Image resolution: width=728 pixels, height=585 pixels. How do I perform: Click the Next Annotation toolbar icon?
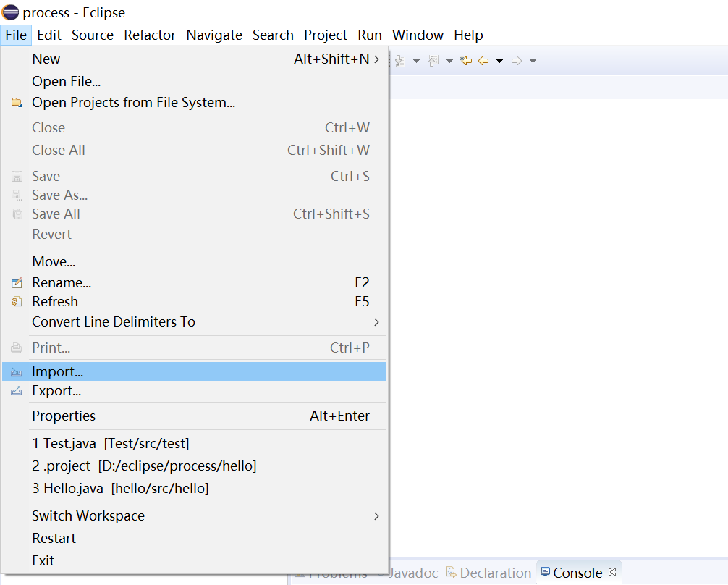[400, 61]
